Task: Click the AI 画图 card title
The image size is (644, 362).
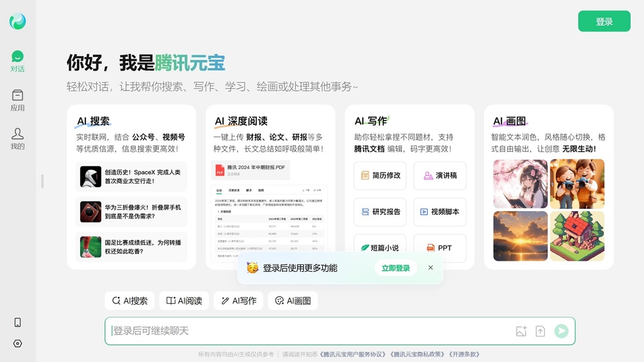Action: coord(510,121)
